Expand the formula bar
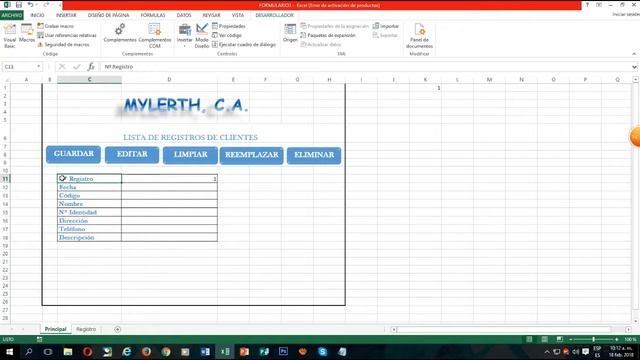The height and width of the screenshot is (360, 640). click(634, 67)
